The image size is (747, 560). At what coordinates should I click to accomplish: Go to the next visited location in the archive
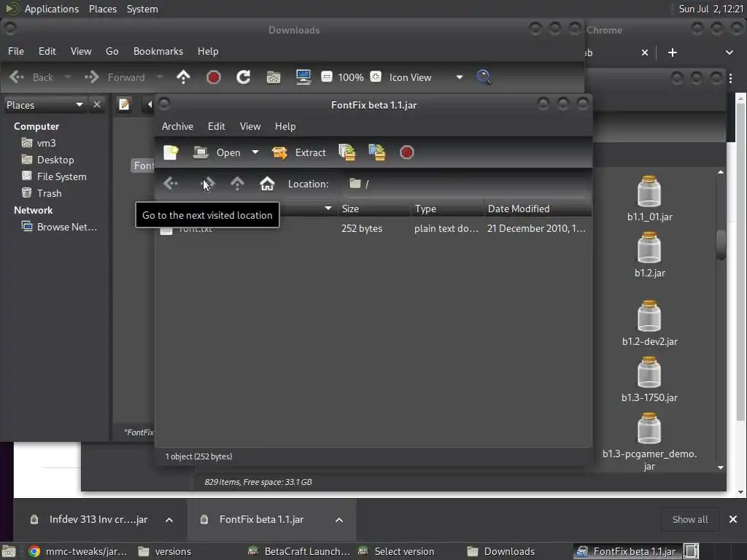pyautogui.click(x=208, y=183)
